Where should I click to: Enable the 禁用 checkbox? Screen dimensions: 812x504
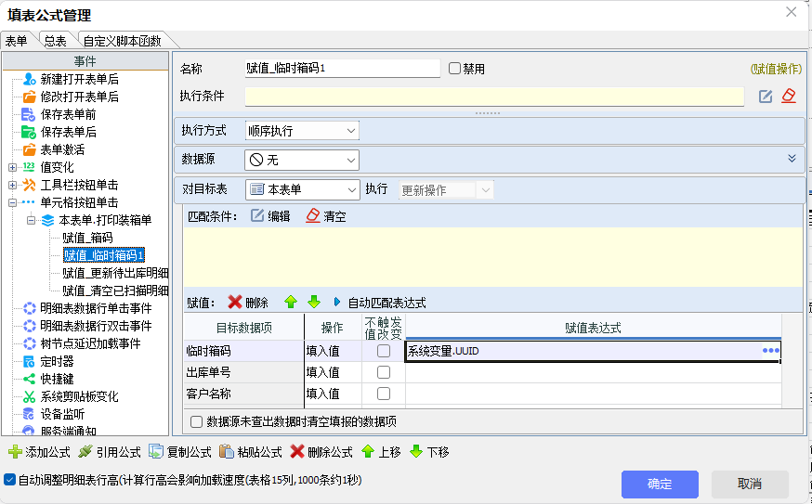click(454, 69)
